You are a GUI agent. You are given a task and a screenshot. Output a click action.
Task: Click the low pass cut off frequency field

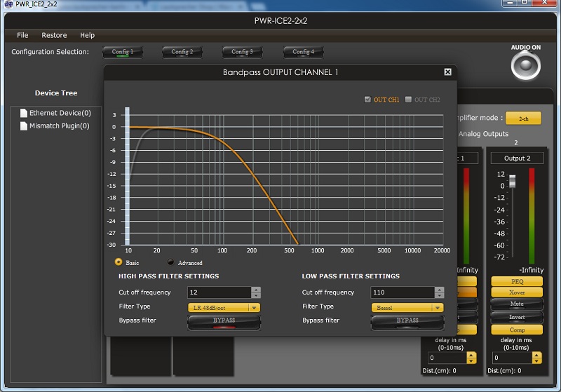[x=403, y=292]
